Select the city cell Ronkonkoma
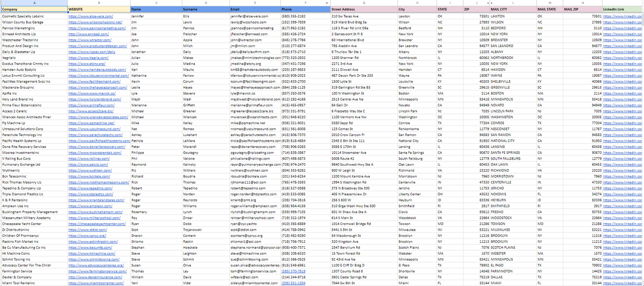This screenshot has width=644, height=286. coord(417,129)
